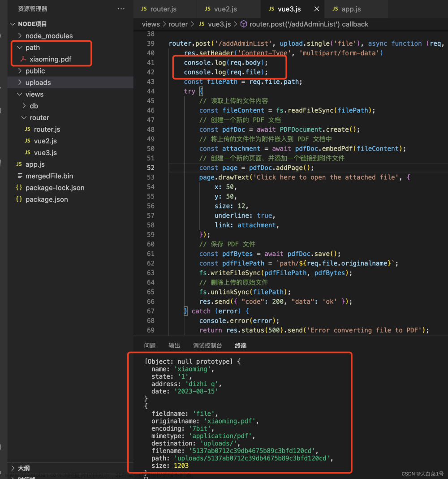Screen dimensions: 448x479
Task: Click the terminal text size: 1203
Action: click(x=170, y=466)
